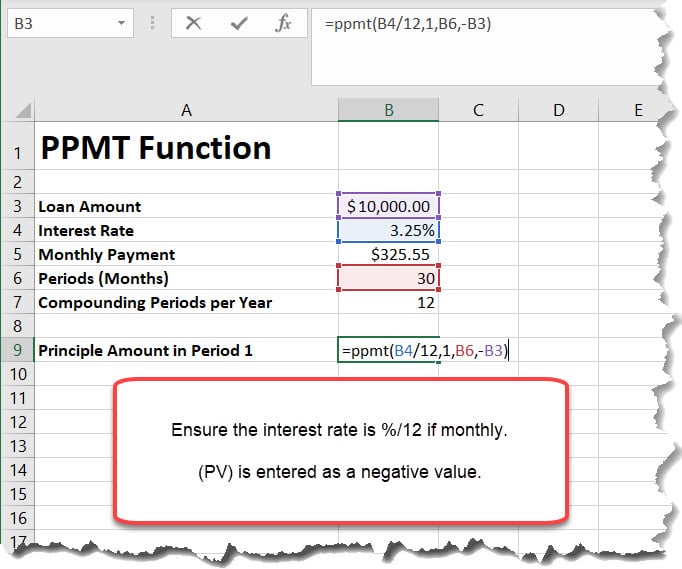Select row 1 header
The height and width of the screenshot is (569, 682).
coord(18,146)
